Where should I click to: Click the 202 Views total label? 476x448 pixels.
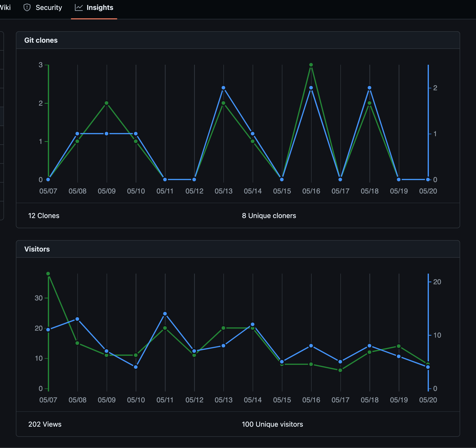pos(45,424)
